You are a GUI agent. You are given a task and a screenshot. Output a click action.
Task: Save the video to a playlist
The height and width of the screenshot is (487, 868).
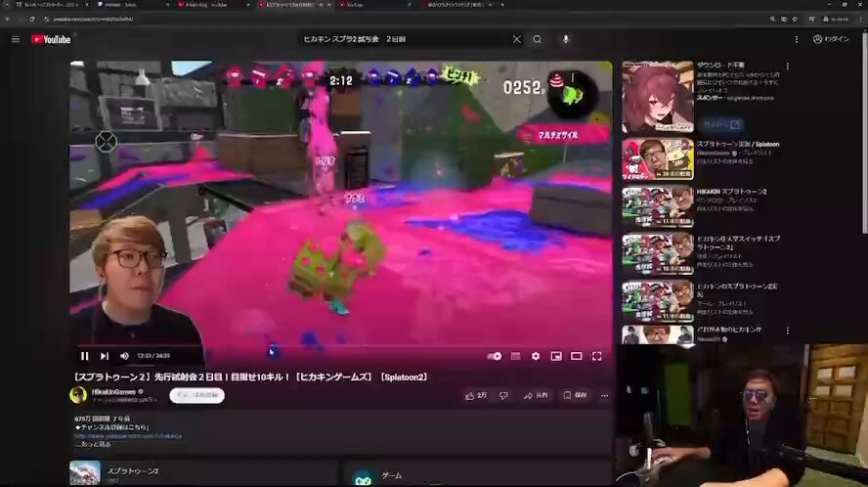(x=575, y=396)
